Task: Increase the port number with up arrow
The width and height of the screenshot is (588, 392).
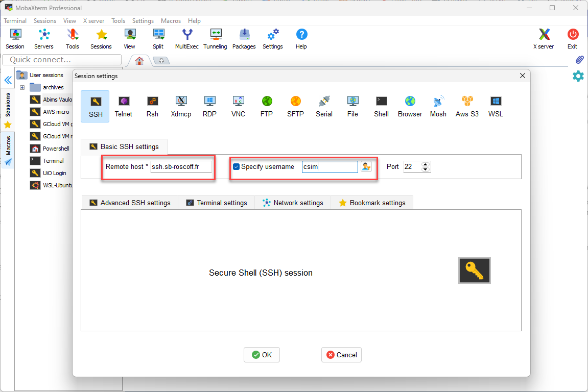Action: click(426, 164)
